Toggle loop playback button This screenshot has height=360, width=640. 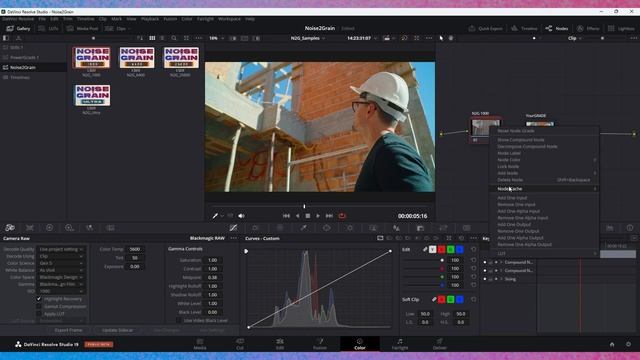(342, 216)
